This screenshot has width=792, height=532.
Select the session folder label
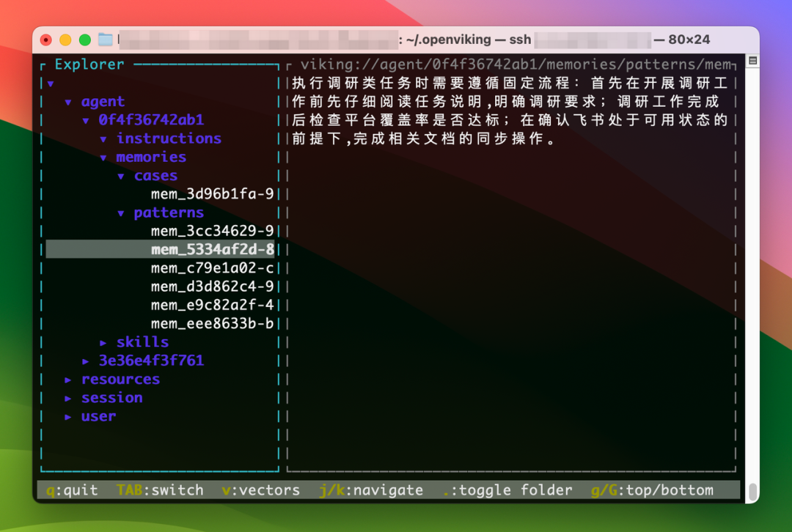(111, 398)
